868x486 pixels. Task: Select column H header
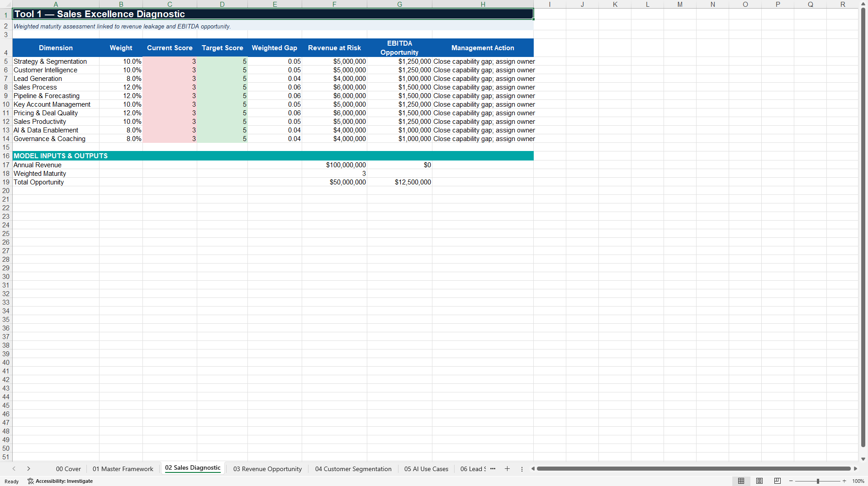pos(483,4)
